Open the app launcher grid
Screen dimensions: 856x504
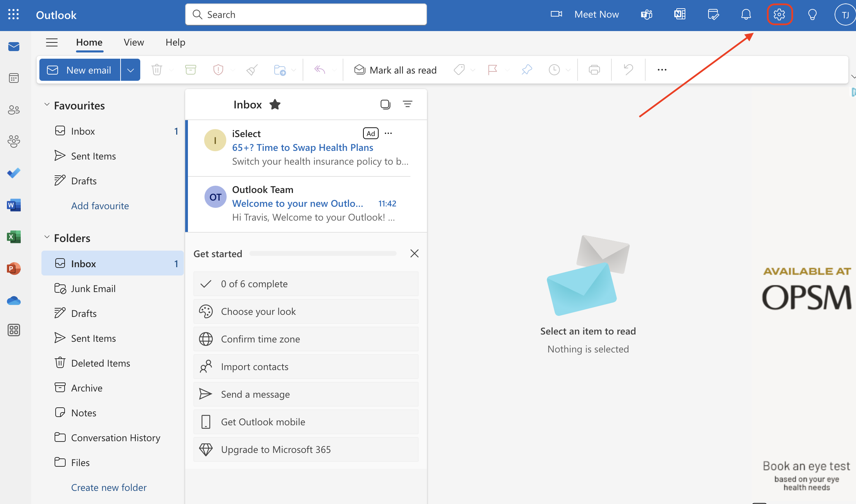coord(13,14)
